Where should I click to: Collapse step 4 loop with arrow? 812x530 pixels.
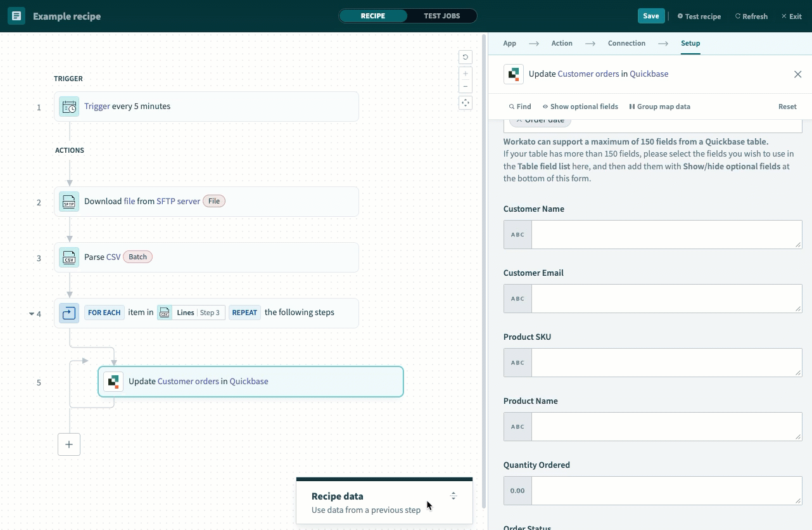pos(32,314)
